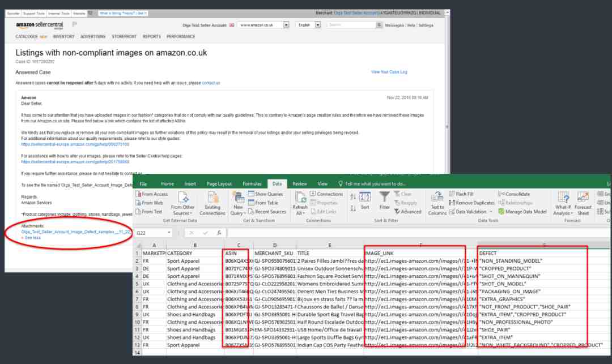
Task: Click the Excel formula bar input
Action: point(418,233)
